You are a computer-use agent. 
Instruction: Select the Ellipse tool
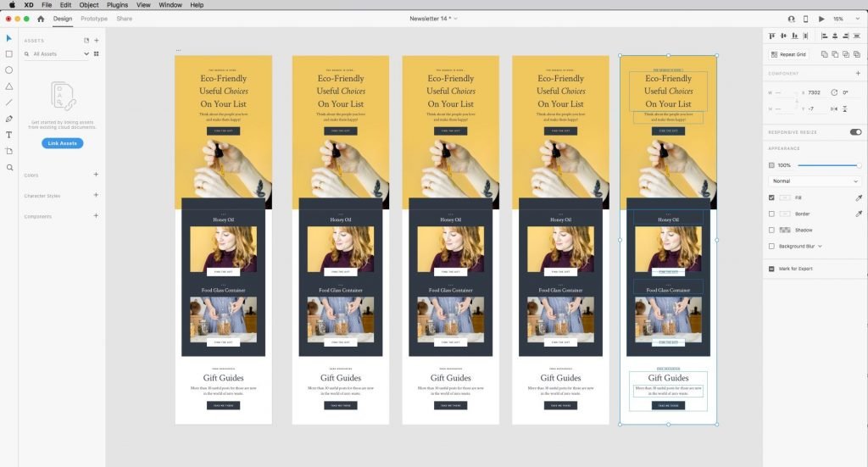click(x=9, y=70)
